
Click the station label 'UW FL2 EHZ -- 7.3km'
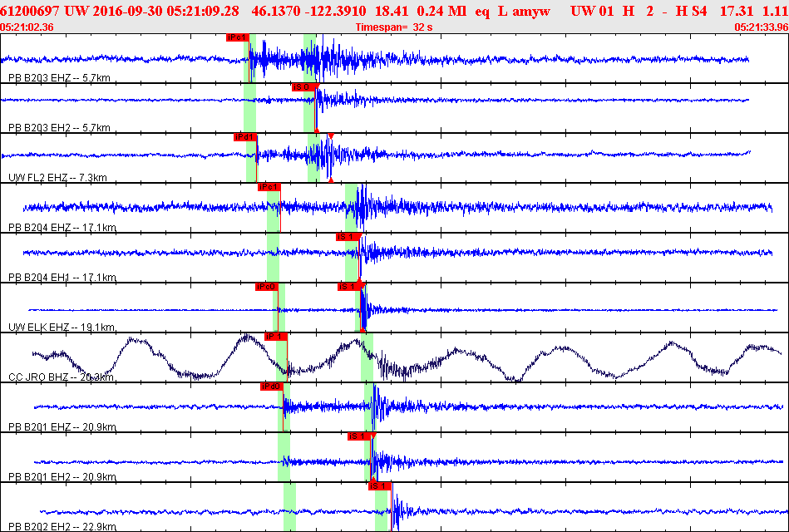58,178
